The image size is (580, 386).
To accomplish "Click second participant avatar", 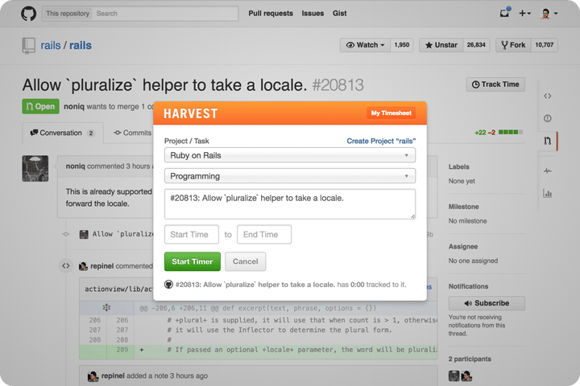I will (466, 376).
